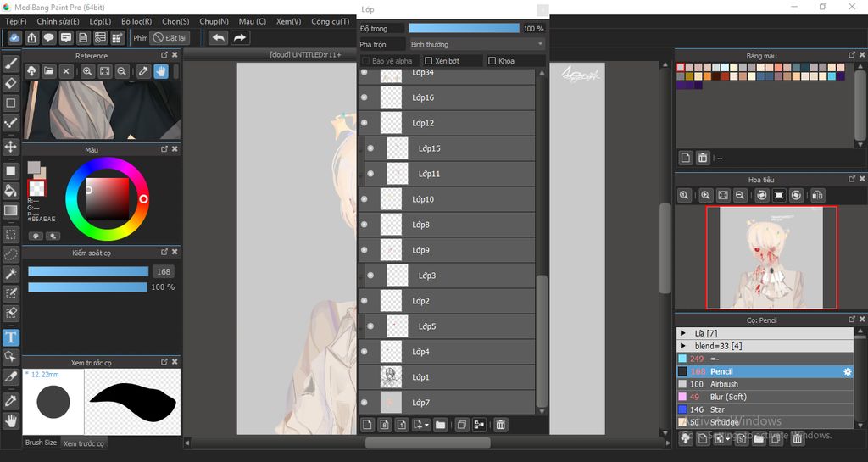Click the layer list vertical scrollbar

pos(542,340)
